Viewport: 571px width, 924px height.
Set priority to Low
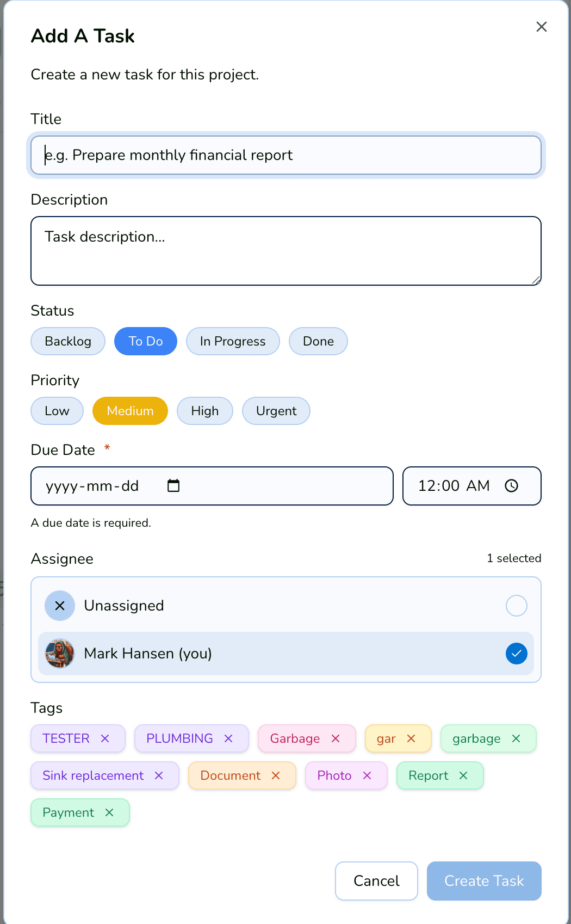57,411
